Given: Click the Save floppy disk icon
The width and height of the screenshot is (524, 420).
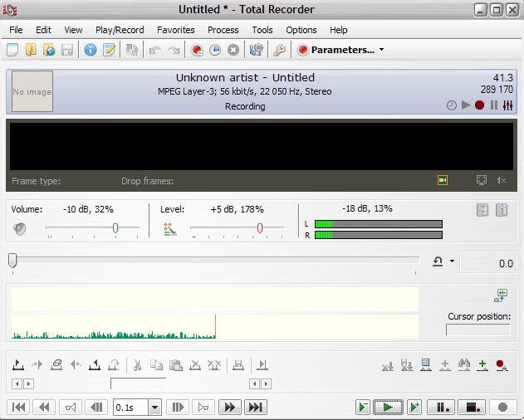Looking at the screenshot, I should pos(67,50).
